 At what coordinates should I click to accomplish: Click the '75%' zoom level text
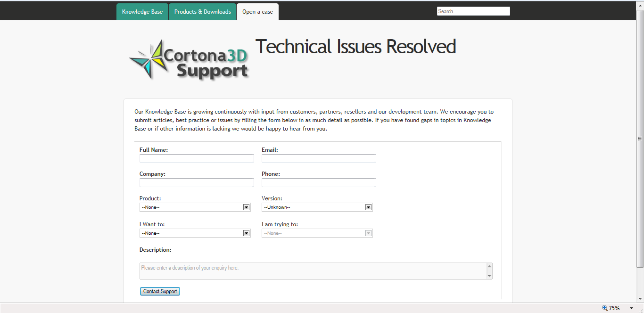click(614, 308)
